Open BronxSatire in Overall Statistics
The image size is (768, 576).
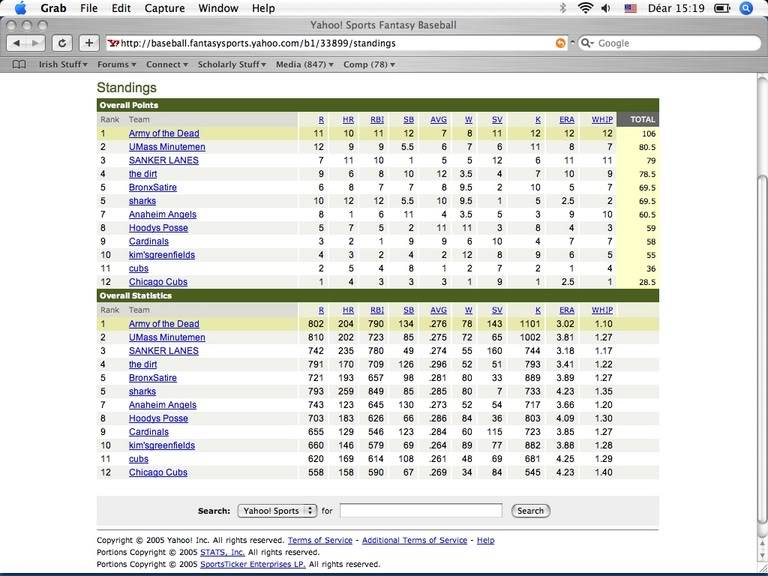[x=153, y=378]
